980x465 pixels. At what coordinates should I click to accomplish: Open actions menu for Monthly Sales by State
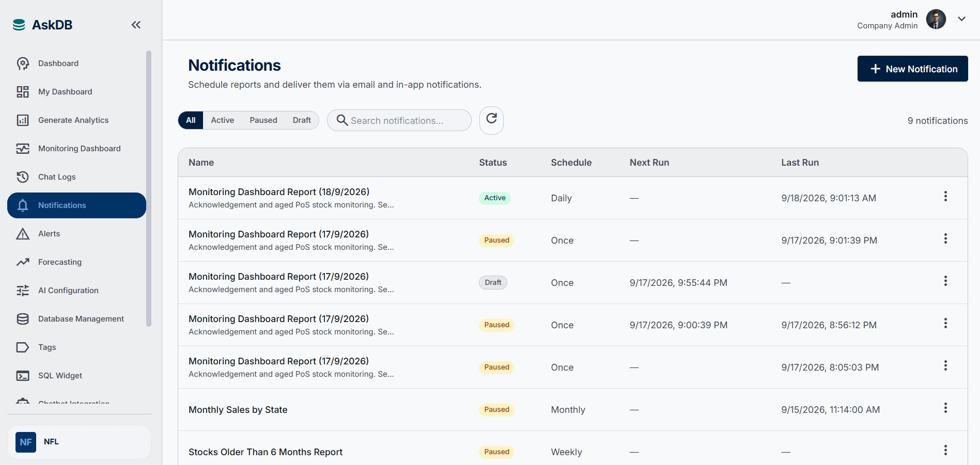(945, 408)
